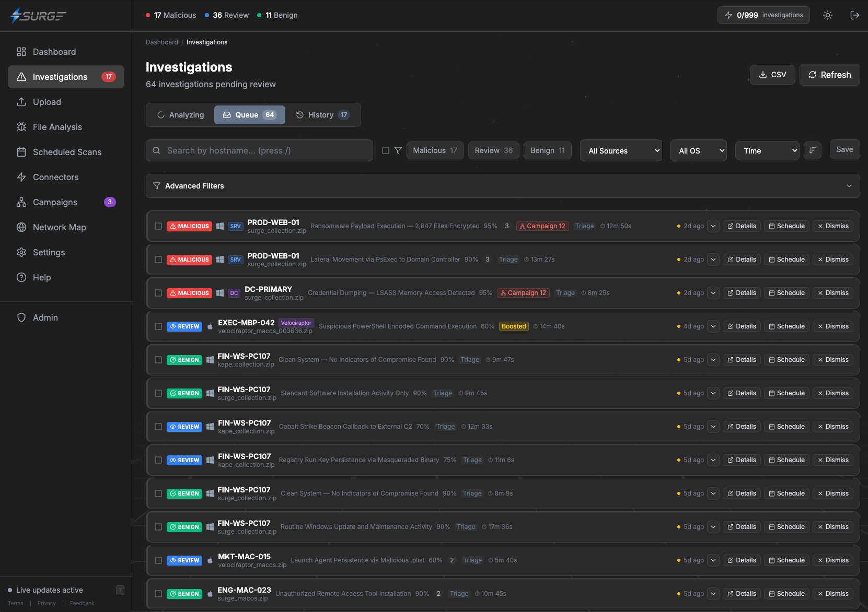Download results using the CSV button

772,75
